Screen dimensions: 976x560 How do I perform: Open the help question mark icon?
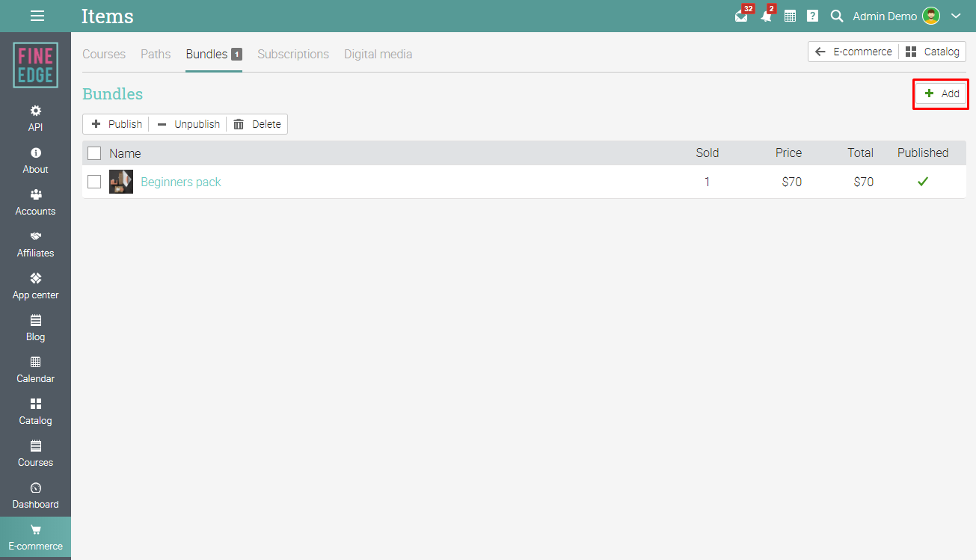click(x=812, y=16)
